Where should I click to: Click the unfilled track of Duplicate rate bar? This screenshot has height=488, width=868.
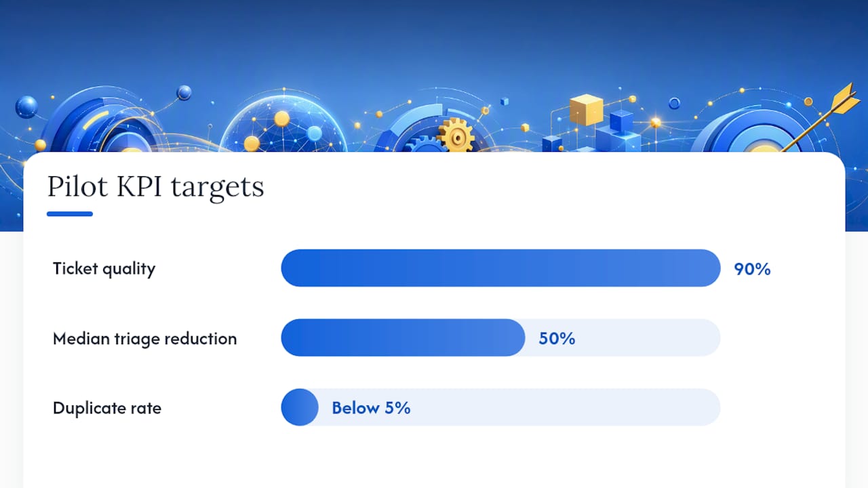pyautogui.click(x=519, y=407)
